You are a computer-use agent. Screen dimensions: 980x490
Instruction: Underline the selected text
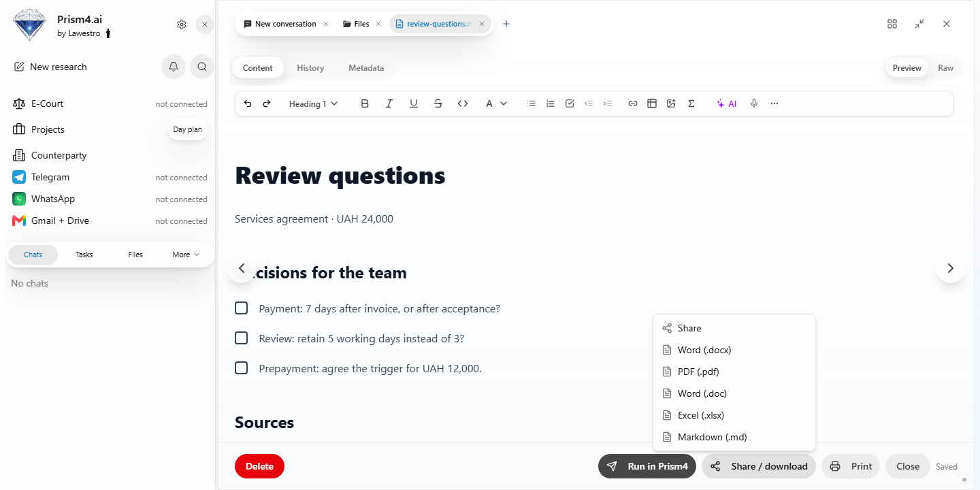tap(414, 103)
